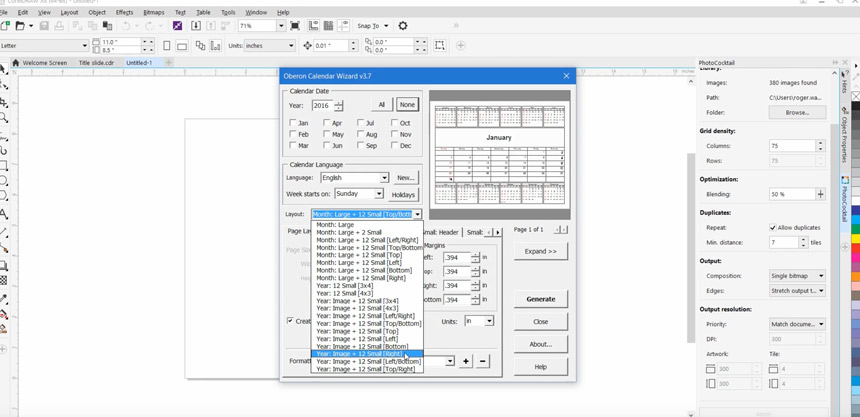Open the Units dropdown in calendar wizard
Screen dimensions: 860x417
pos(489,321)
